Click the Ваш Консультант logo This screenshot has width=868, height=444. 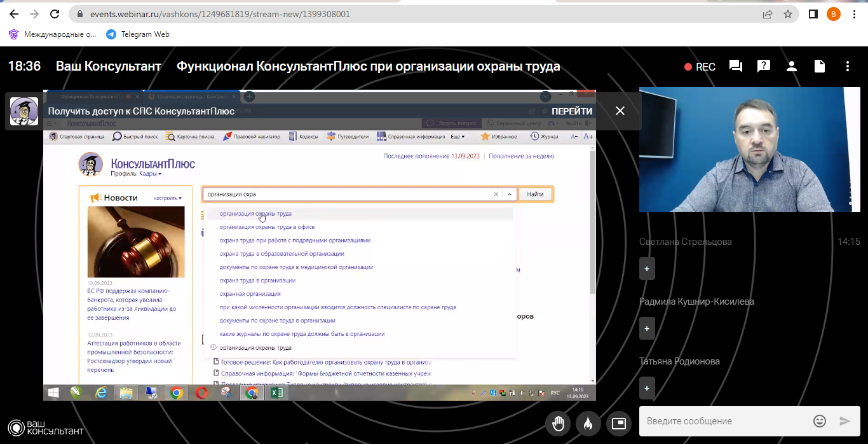click(x=46, y=428)
